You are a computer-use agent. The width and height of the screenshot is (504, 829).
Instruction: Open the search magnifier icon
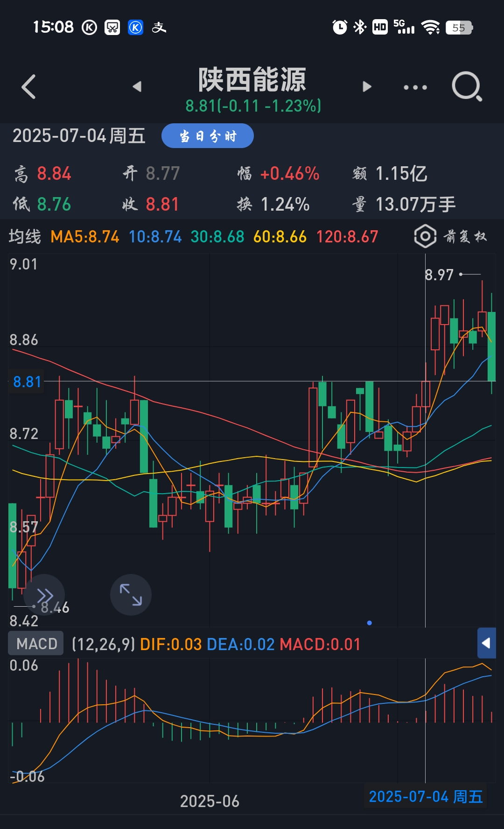(467, 86)
